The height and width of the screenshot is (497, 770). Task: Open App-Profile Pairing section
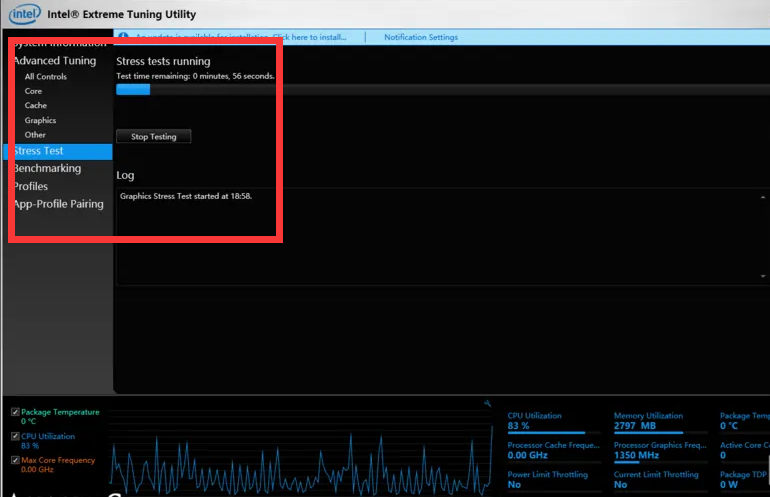pos(59,204)
